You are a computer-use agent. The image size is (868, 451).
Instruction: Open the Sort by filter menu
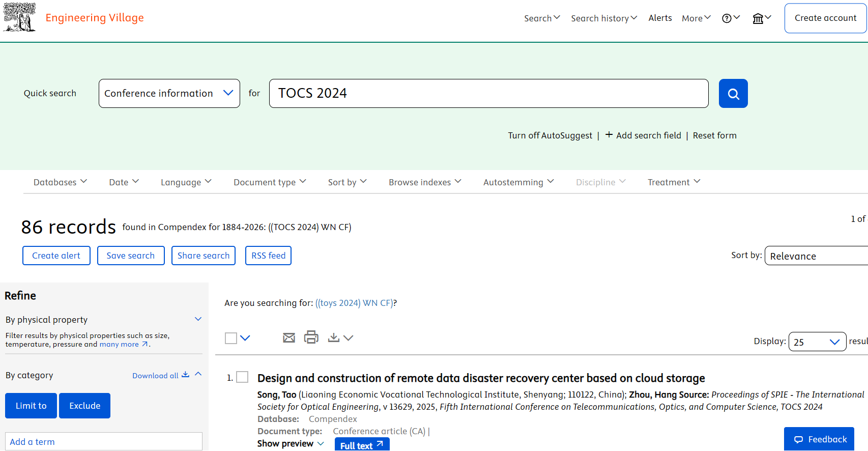coord(348,182)
